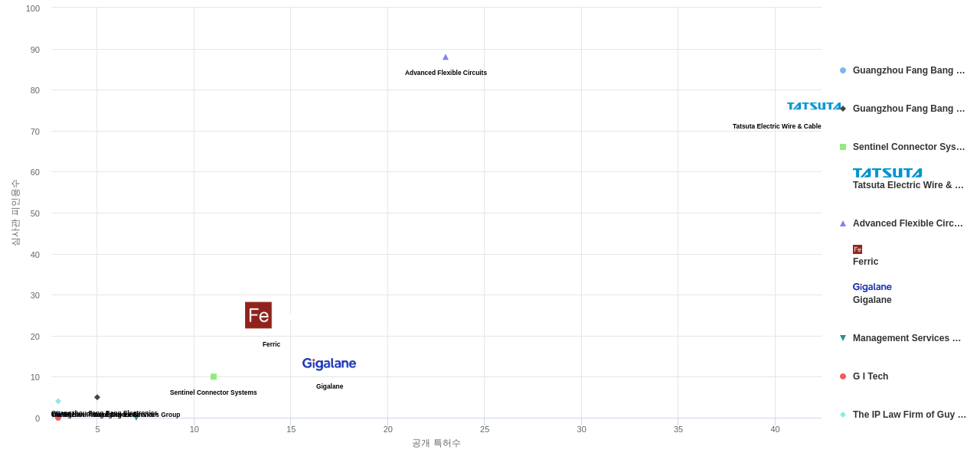Click the 'Advanced Flexible Circuits' chart data label
This screenshot has width=980, height=459.
point(446,73)
